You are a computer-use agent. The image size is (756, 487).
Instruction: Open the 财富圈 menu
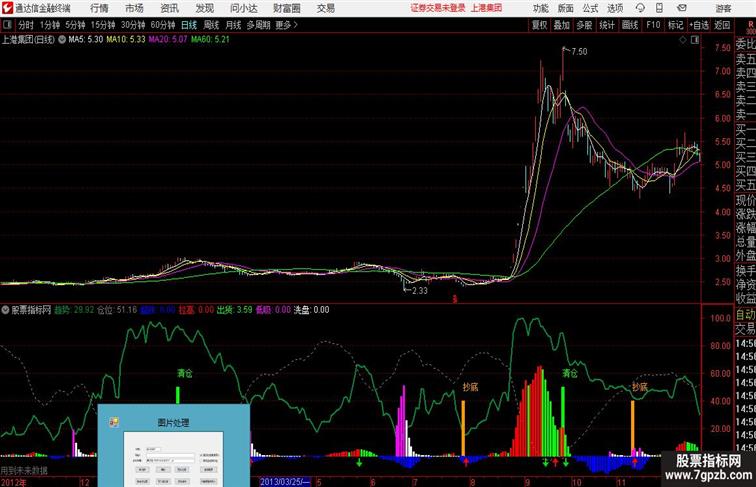pyautogui.click(x=286, y=8)
